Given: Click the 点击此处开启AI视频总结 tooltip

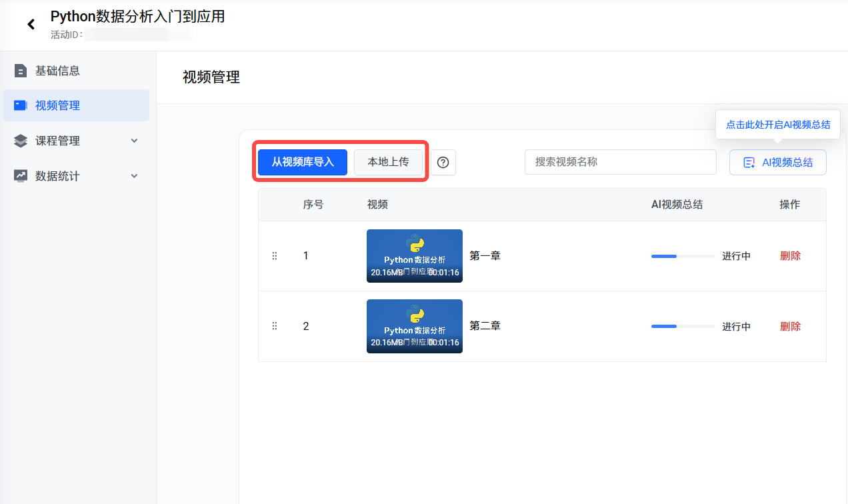Looking at the screenshot, I should (x=778, y=125).
